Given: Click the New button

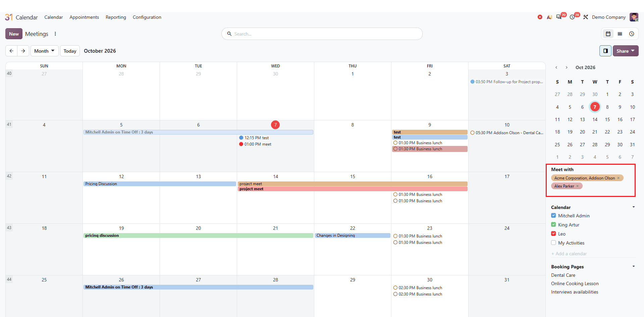Looking at the screenshot, I should point(14,34).
